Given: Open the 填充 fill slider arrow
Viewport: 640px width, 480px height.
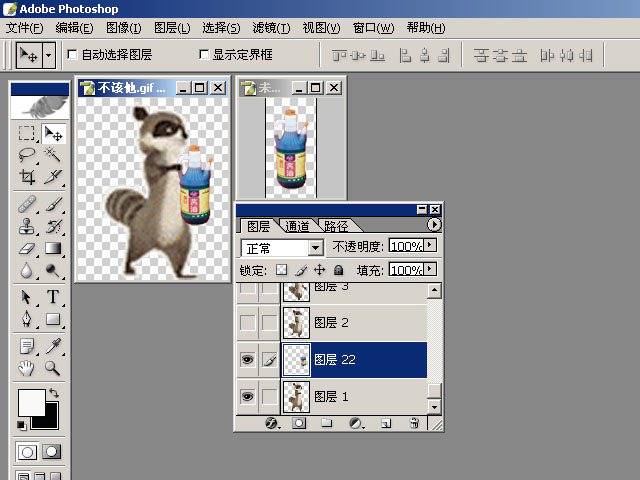Looking at the screenshot, I should pyautogui.click(x=430, y=269).
